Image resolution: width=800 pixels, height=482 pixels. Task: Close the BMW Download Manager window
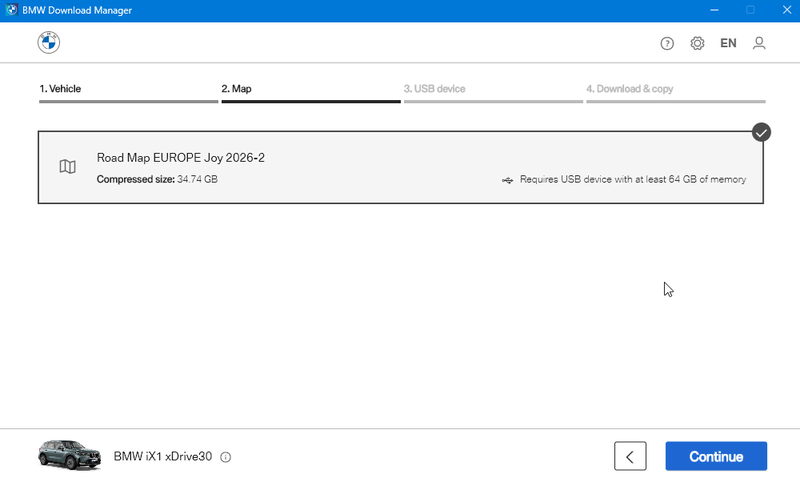pyautogui.click(x=787, y=10)
